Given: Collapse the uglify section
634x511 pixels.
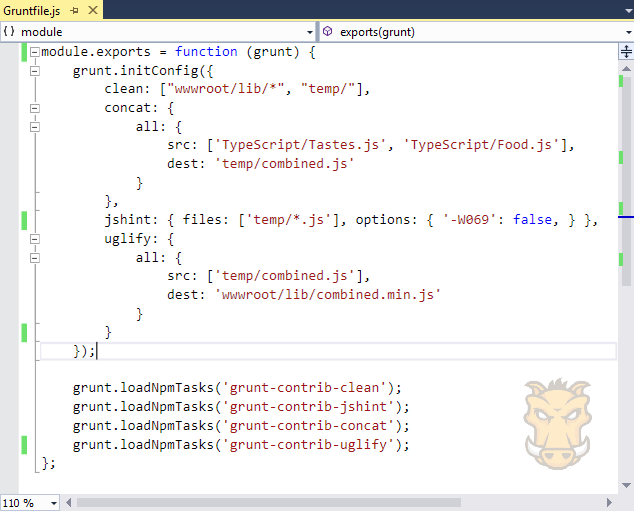Looking at the screenshot, I should pos(35,239).
